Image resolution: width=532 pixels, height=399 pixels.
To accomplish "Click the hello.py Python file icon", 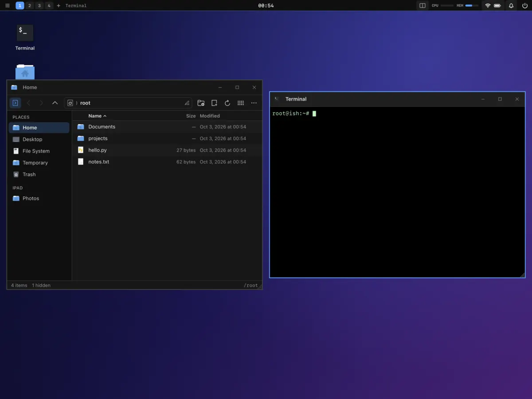I will tap(81, 150).
